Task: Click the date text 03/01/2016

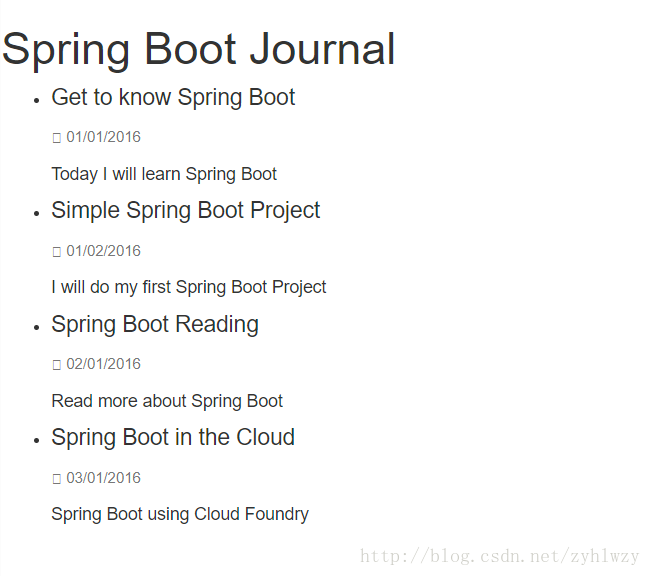Action: click(x=103, y=478)
